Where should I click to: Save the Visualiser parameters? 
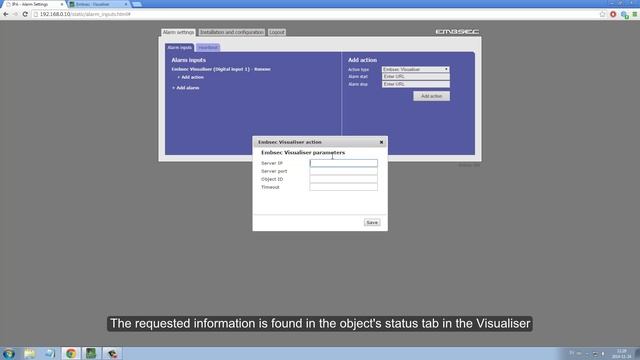click(x=372, y=222)
